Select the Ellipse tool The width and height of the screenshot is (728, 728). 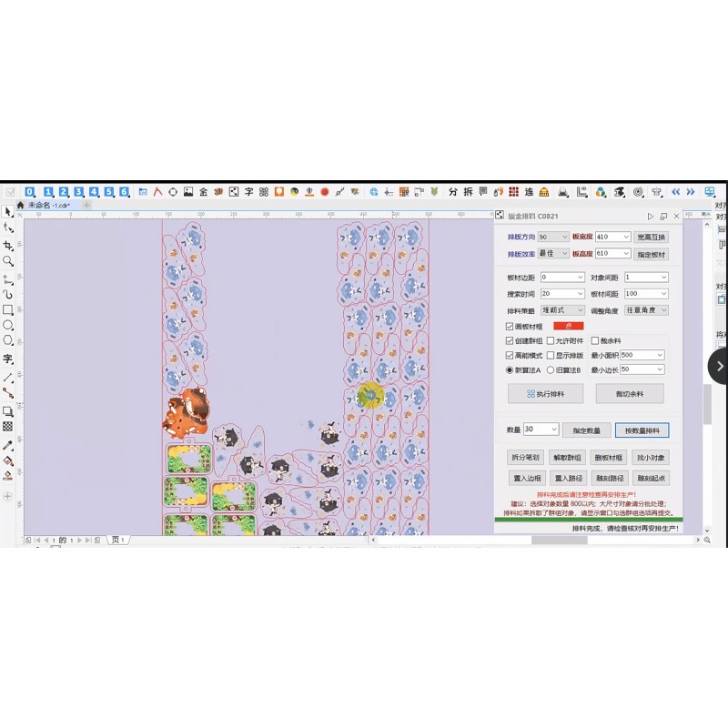pyautogui.click(x=8, y=325)
